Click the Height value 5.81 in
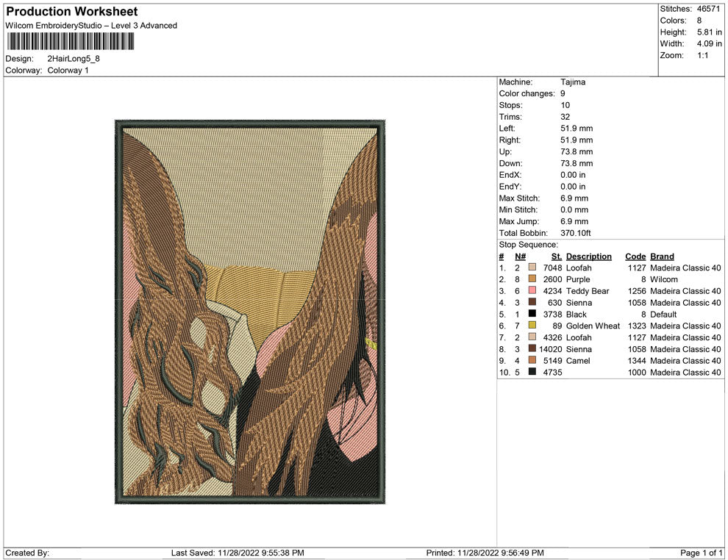The height and width of the screenshot is (560, 728). pyautogui.click(x=710, y=32)
